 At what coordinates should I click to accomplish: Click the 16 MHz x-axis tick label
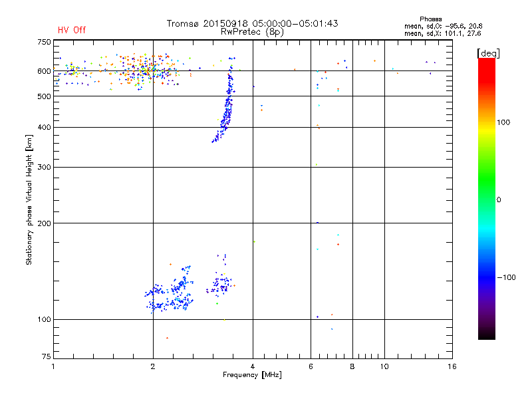[x=452, y=366]
